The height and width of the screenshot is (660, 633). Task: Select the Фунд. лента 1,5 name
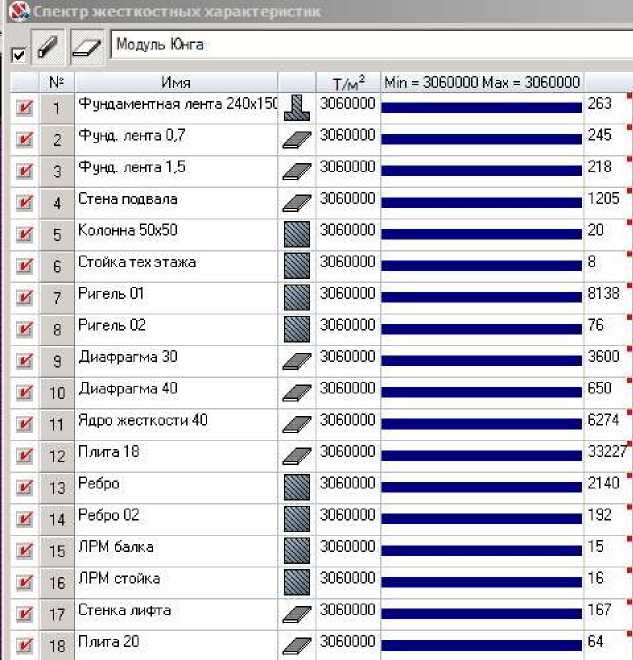[132, 168]
